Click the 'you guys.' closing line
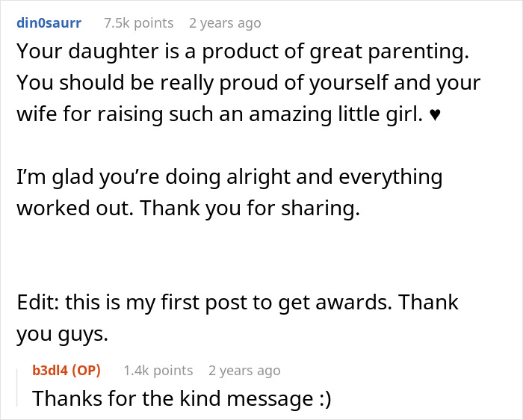This screenshot has height=420, width=523. click(63, 334)
